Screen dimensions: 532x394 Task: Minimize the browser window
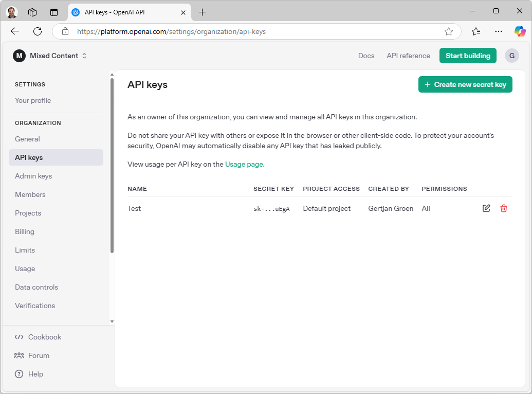click(472, 11)
